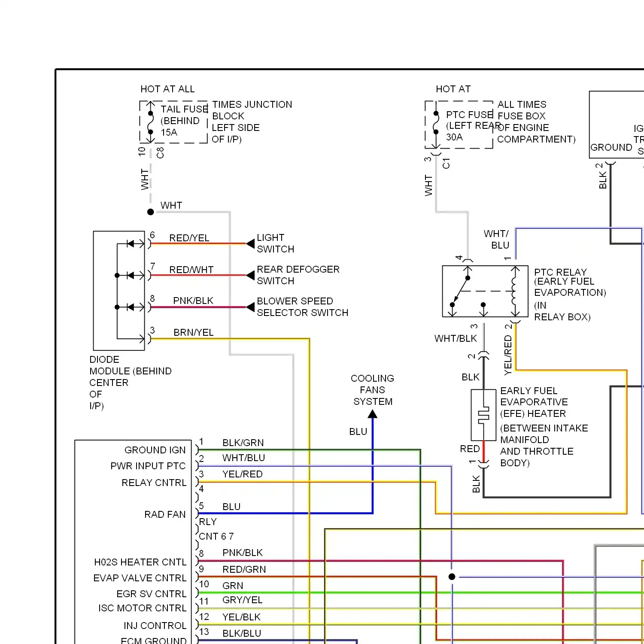Click the INJ CONTROL pin name
This screenshot has width=644, height=644.
click(155, 626)
